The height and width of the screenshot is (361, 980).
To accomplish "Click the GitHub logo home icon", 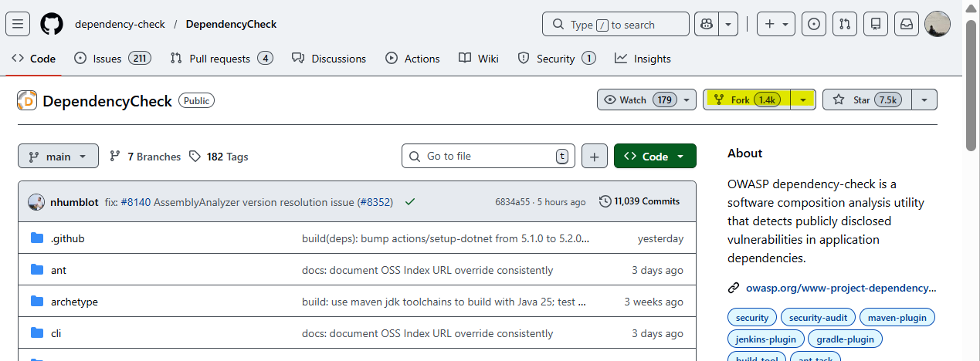I will [x=51, y=24].
